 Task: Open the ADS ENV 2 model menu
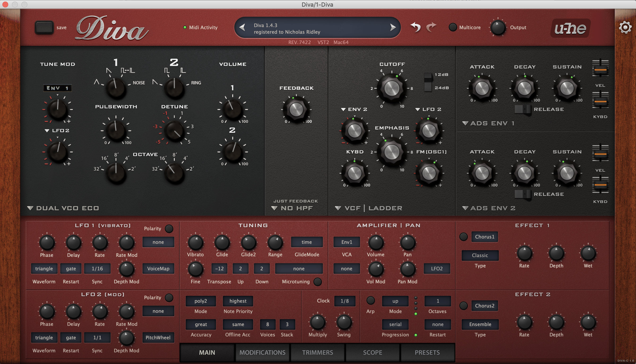[x=489, y=208]
